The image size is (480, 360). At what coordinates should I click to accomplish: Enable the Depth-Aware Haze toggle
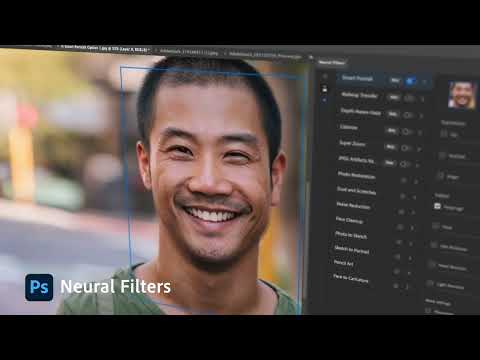(x=408, y=115)
